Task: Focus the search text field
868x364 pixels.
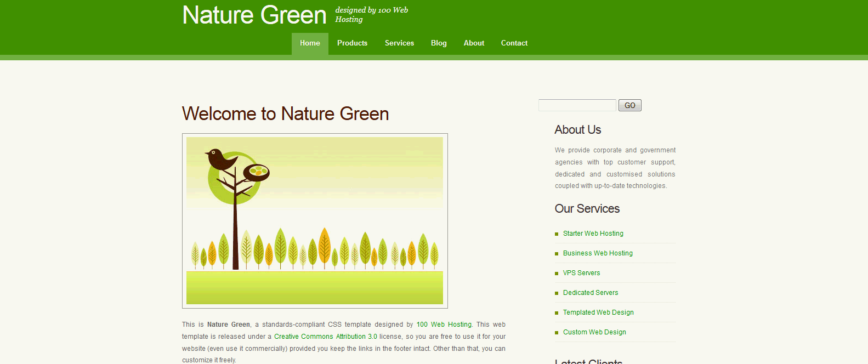Action: [577, 105]
